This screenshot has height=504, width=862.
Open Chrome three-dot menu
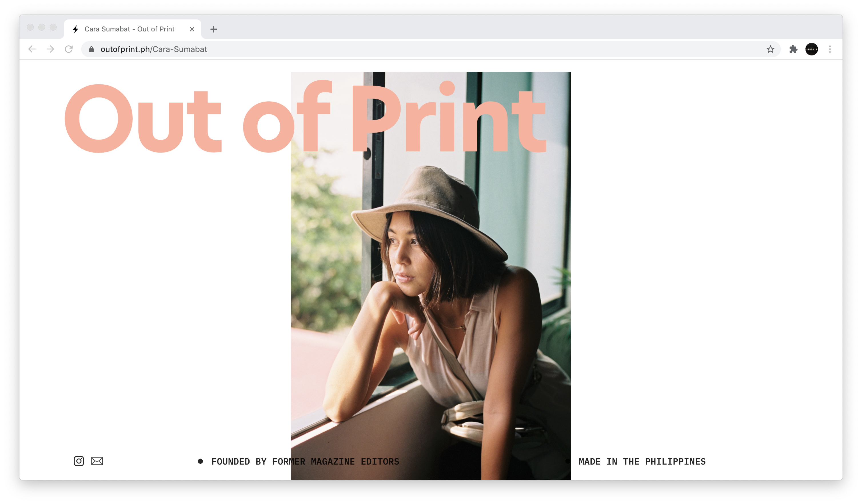[830, 49]
